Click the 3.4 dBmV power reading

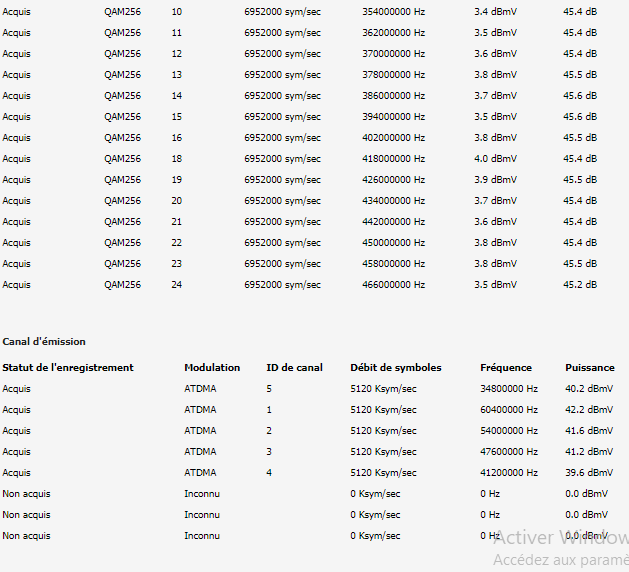click(x=495, y=11)
